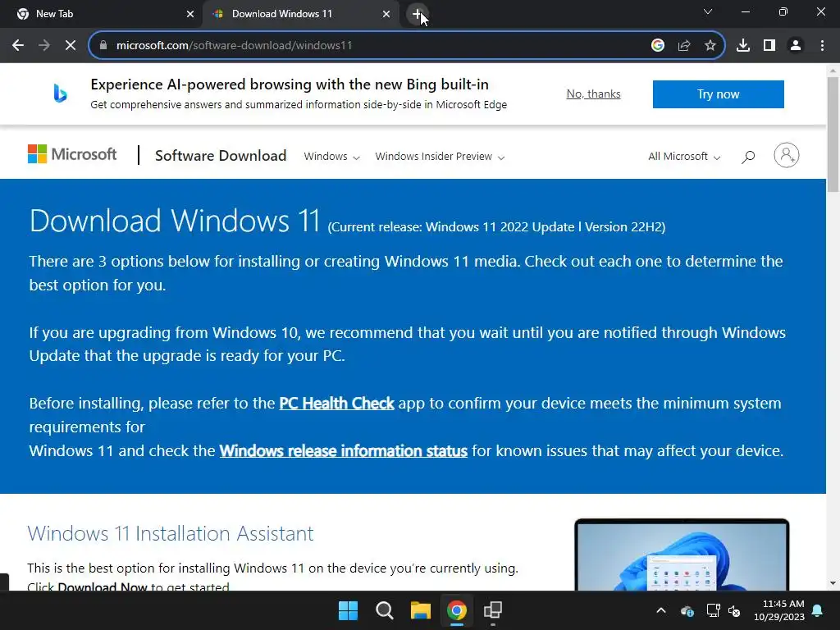The image size is (840, 630).
Task: Open File Explorer from taskbar
Action: coord(421,610)
